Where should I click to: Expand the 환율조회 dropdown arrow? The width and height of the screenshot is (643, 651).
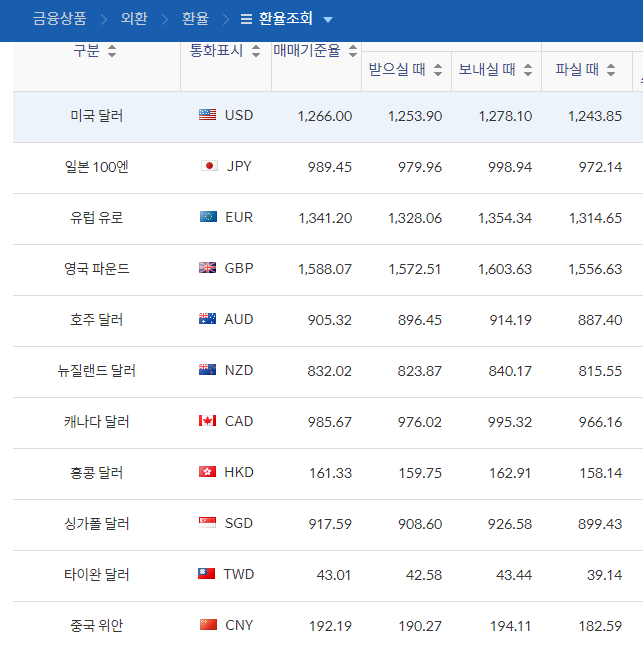pyautogui.click(x=328, y=20)
